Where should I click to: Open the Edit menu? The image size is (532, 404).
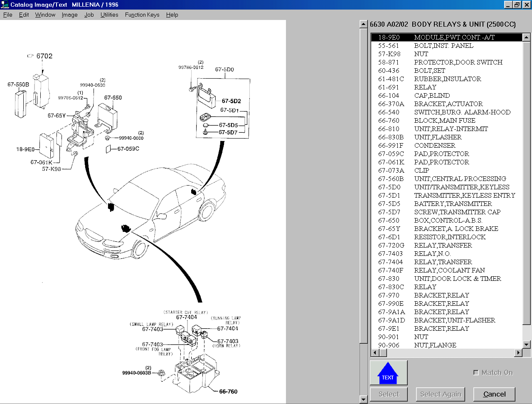point(24,15)
